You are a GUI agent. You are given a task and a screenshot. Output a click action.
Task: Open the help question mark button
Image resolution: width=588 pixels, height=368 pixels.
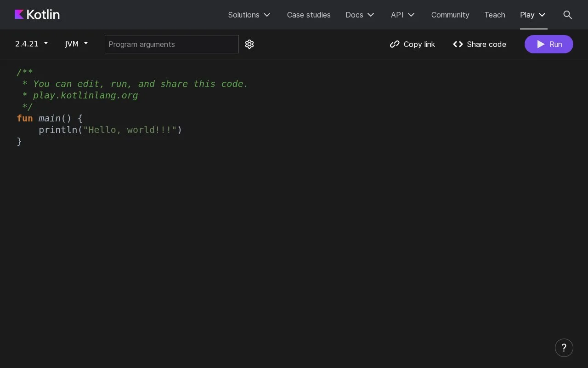tap(564, 348)
